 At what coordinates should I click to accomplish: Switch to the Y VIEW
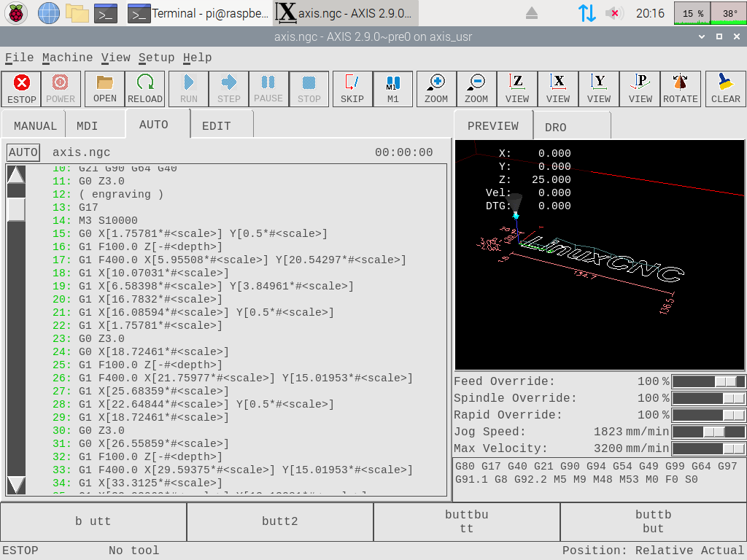(x=599, y=89)
